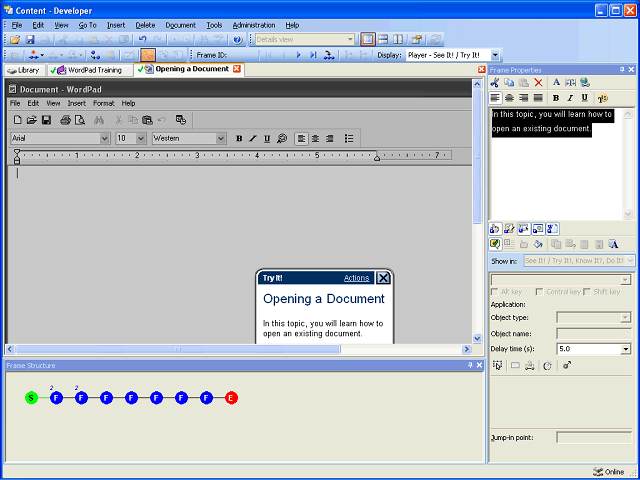Switch to the Library tab
The width and height of the screenshot is (640, 480).
point(24,70)
